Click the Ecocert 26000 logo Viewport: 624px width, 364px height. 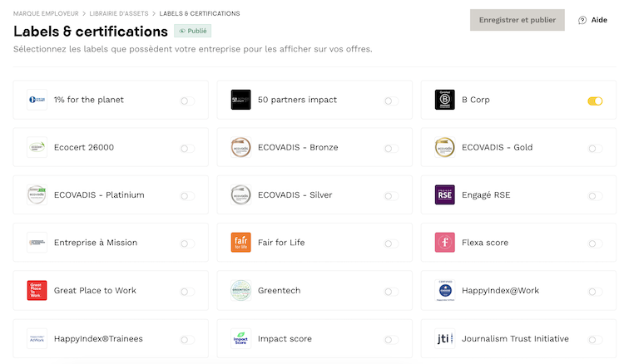click(37, 147)
